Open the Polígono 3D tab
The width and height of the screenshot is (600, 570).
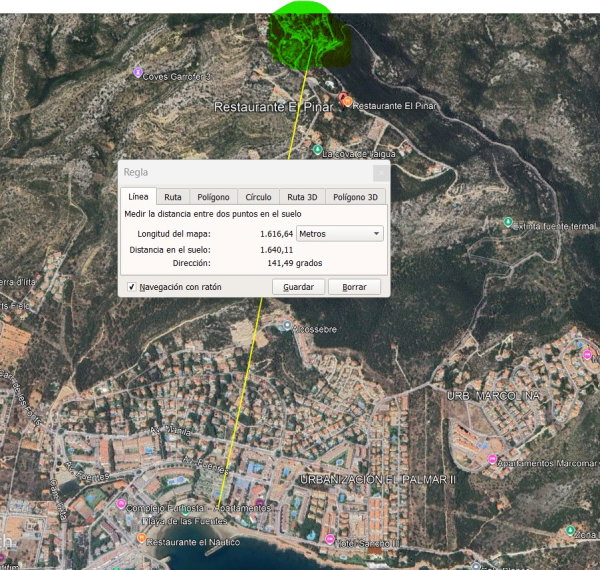click(355, 197)
